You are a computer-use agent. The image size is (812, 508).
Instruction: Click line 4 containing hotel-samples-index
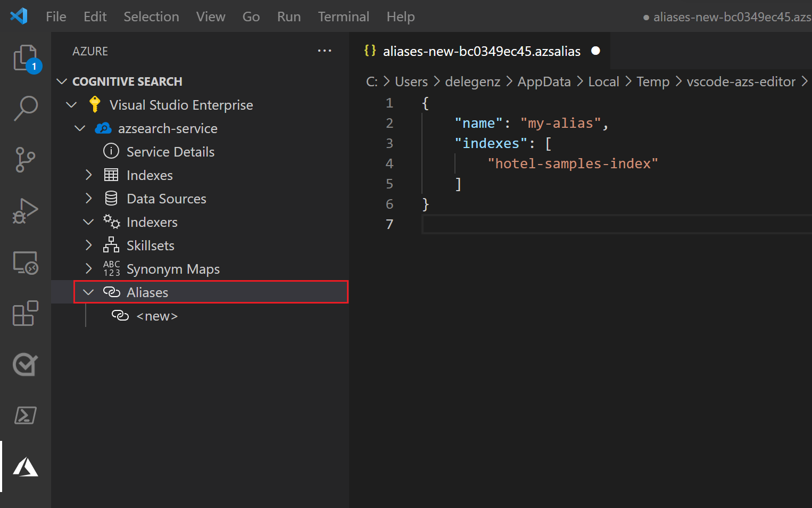point(573,163)
